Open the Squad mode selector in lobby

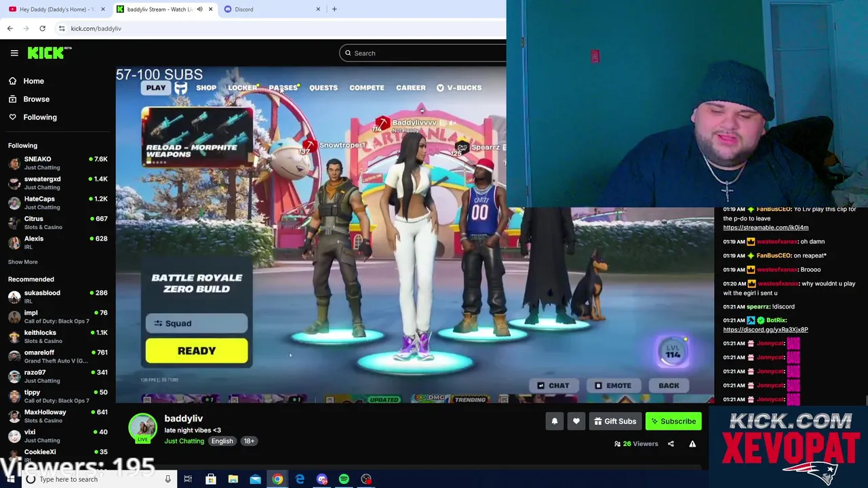[197, 323]
